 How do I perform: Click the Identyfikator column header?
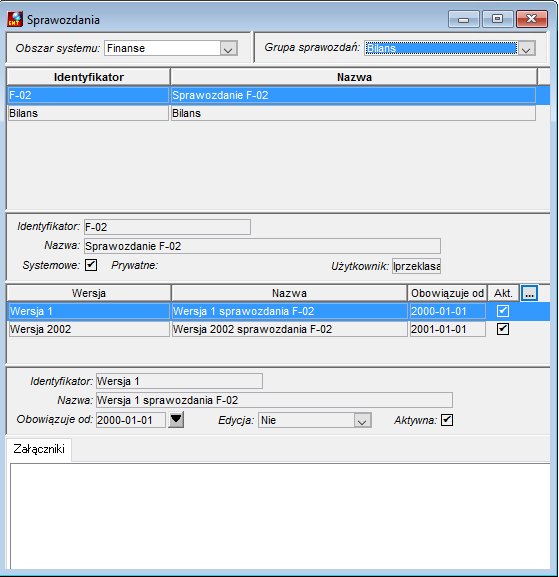(89, 77)
